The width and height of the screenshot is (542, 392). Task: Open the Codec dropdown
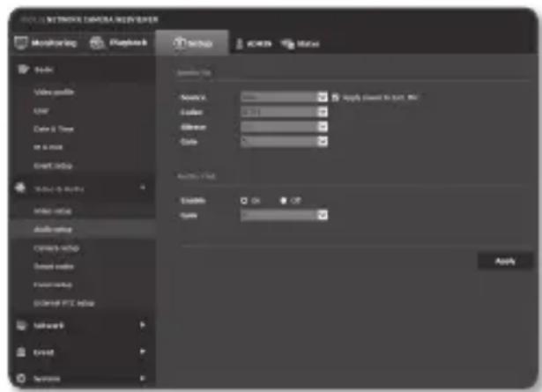[284, 112]
